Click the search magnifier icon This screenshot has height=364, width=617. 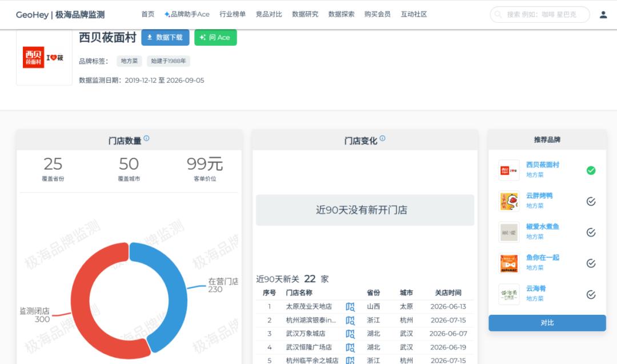pos(498,14)
